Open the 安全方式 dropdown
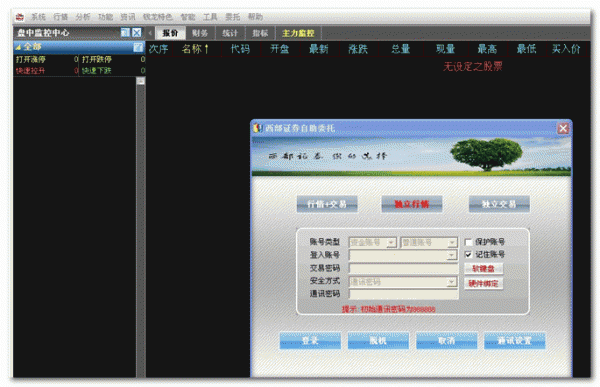Viewport: 600px width, 387px height. pyautogui.click(x=403, y=282)
